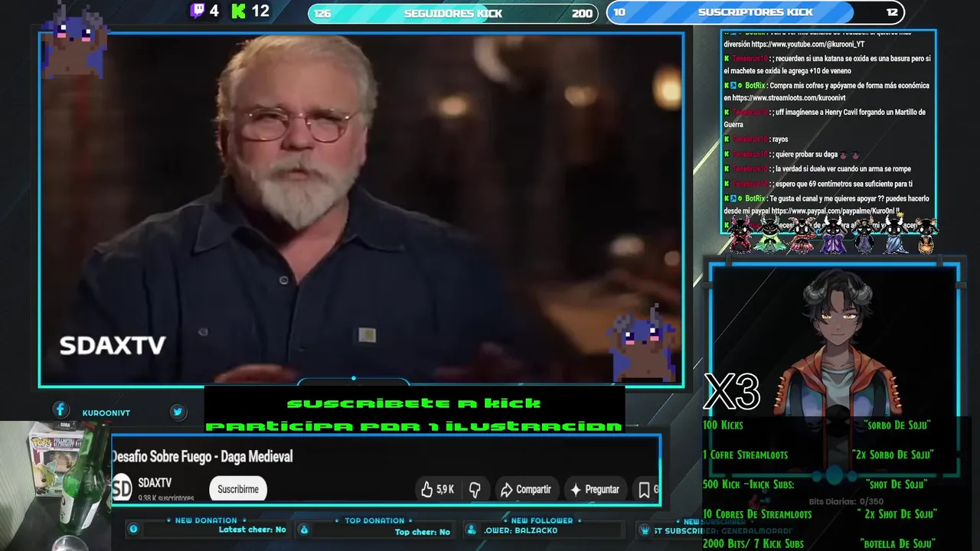
Task: Click the 'Suscribete a Kick' green banner text
Action: pos(413,403)
